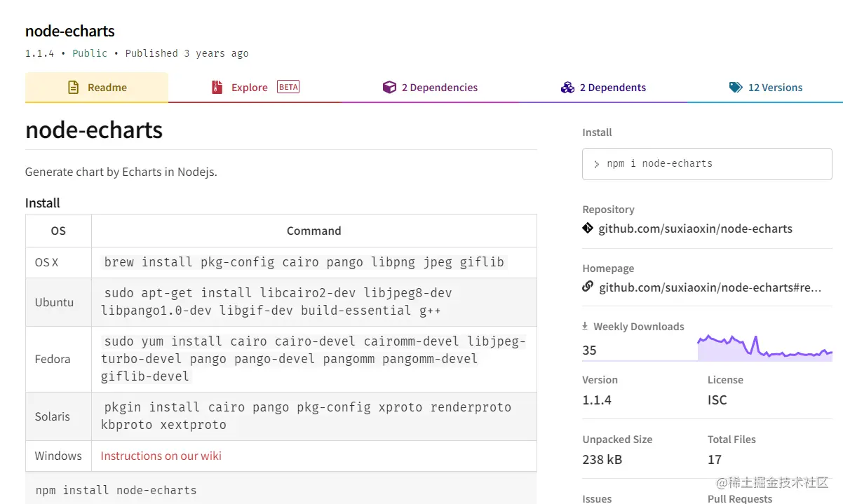Viewport: 843px width, 504px height.
Task: Click the total files value 17
Action: click(x=715, y=460)
